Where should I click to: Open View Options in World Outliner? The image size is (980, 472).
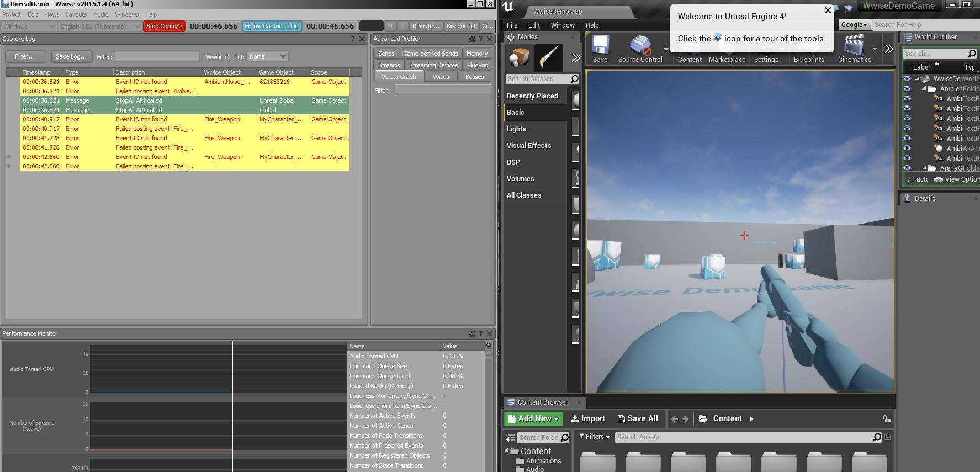(957, 179)
